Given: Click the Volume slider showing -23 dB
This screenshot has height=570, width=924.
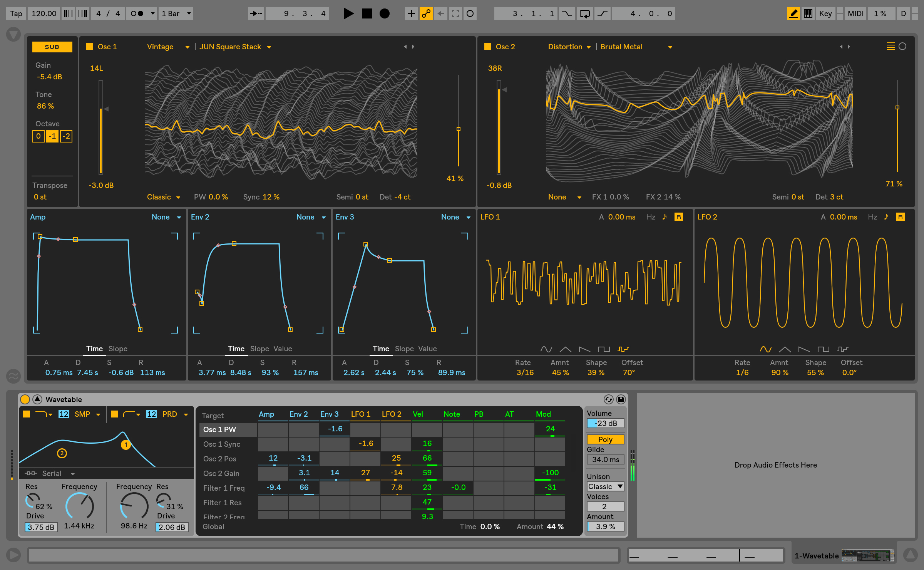Looking at the screenshot, I should 605,423.
